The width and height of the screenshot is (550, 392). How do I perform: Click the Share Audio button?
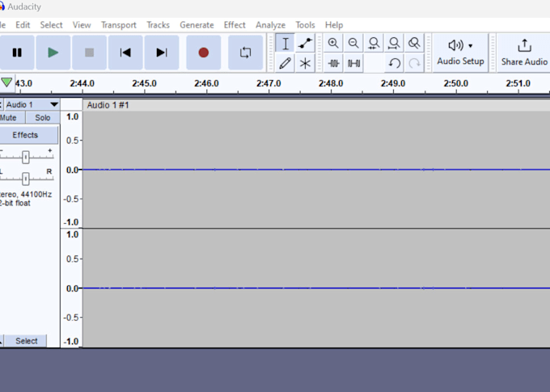click(x=524, y=53)
